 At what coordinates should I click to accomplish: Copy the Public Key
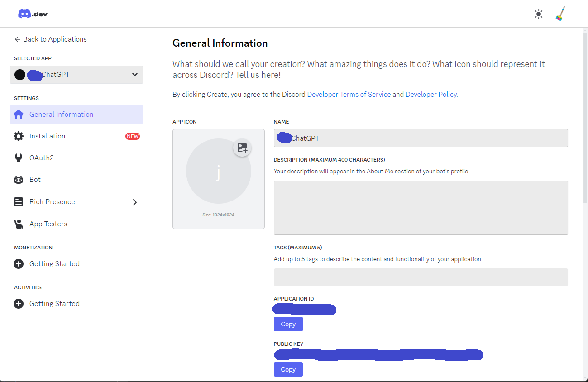click(x=288, y=369)
